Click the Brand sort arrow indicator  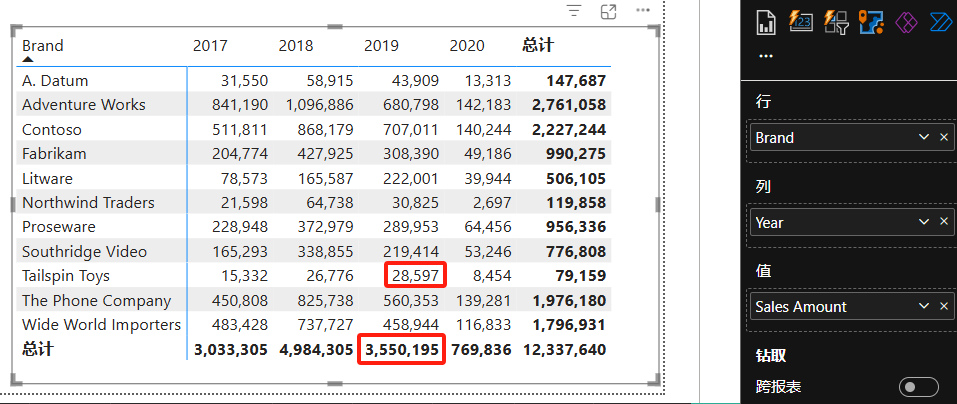click(x=27, y=59)
